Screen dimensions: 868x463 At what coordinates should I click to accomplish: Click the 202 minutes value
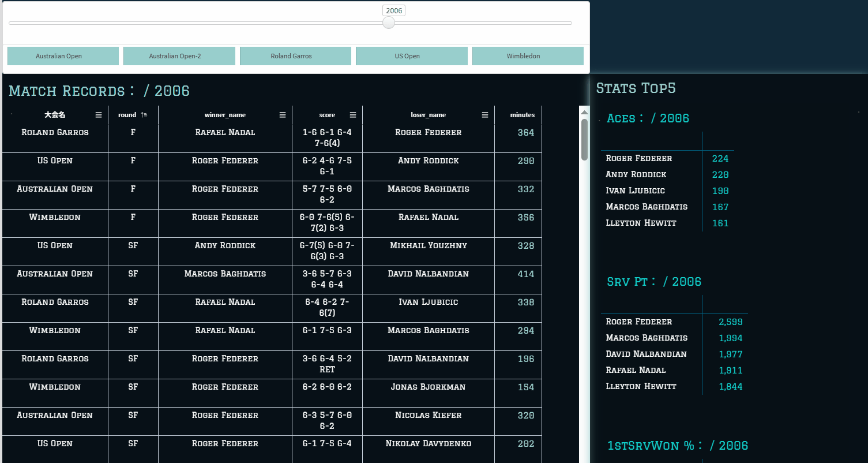(x=525, y=444)
